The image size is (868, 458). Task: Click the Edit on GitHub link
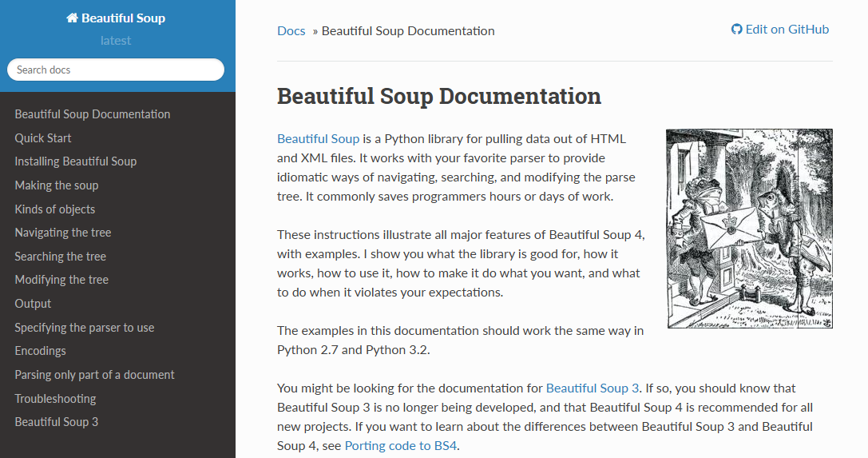coord(780,30)
